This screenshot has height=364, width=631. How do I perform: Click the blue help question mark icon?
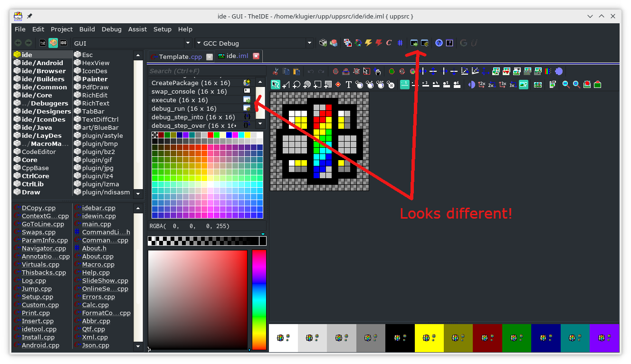tap(439, 43)
